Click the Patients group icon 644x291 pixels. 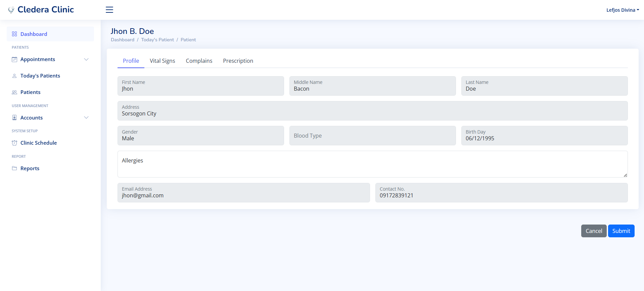coord(14,92)
